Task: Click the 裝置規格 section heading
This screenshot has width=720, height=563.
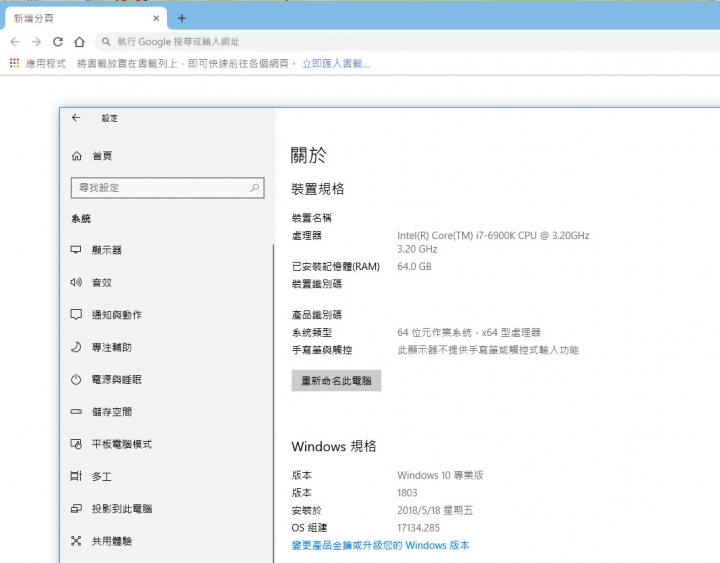Action: tap(318, 189)
